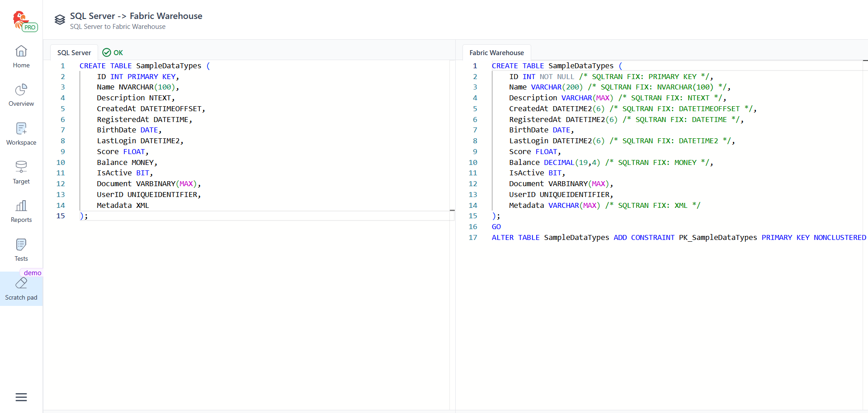Image resolution: width=868 pixels, height=413 pixels.
Task: Click the layers icon beside the title
Action: pyautogui.click(x=60, y=20)
